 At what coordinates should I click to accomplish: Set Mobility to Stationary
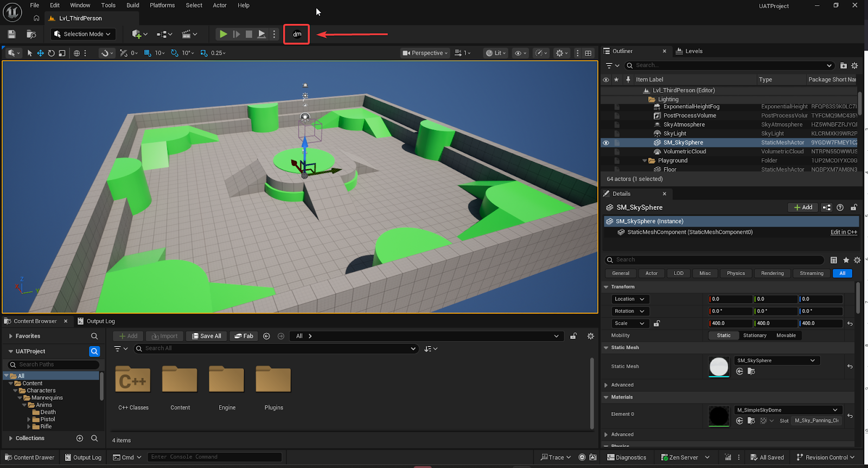click(755, 336)
